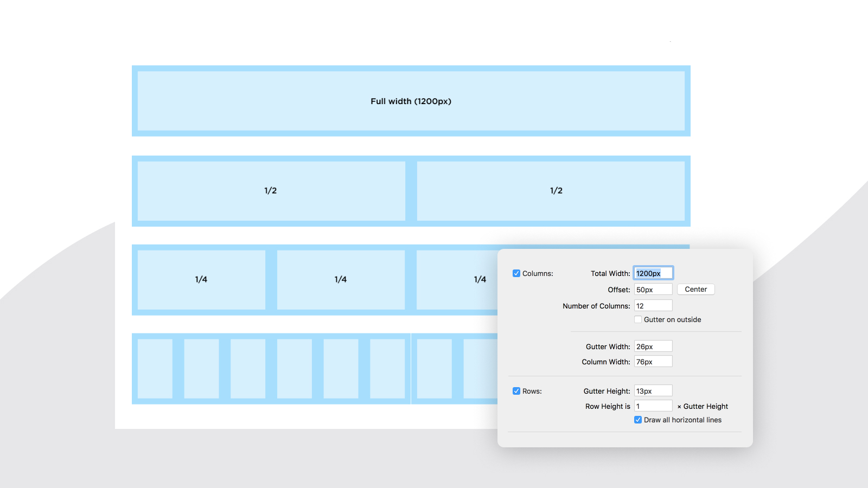Screen dimensions: 868x488
Task: Select the first 1/4 block
Action: (x=201, y=280)
